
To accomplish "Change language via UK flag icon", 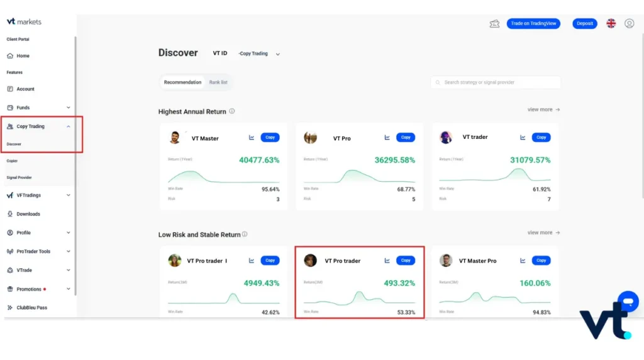I will [611, 23].
